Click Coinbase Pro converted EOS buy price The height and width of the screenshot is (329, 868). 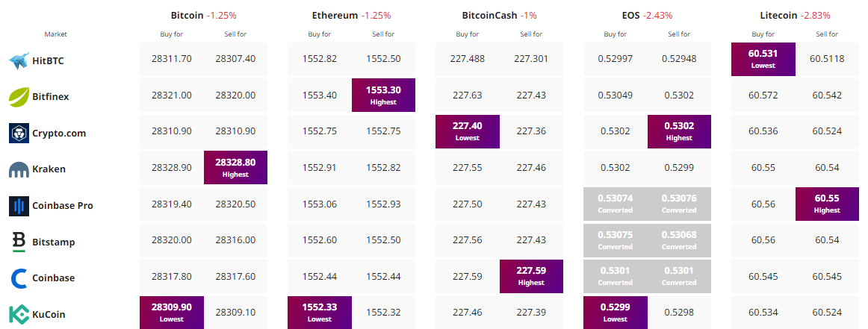click(615, 204)
